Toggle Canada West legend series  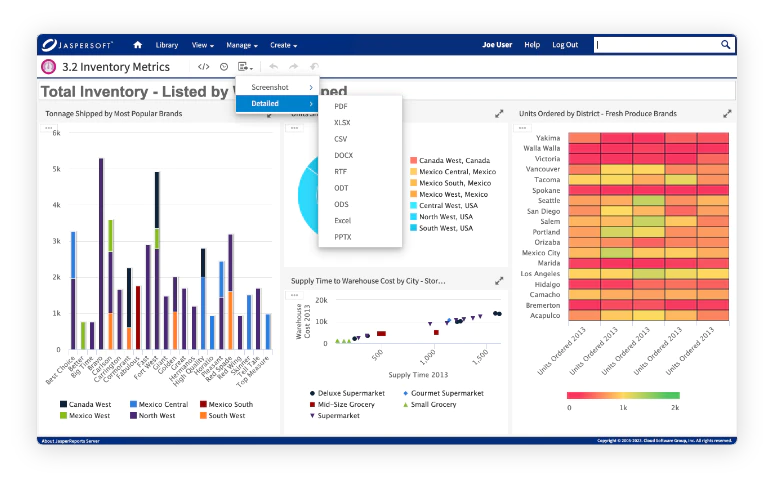click(85, 404)
